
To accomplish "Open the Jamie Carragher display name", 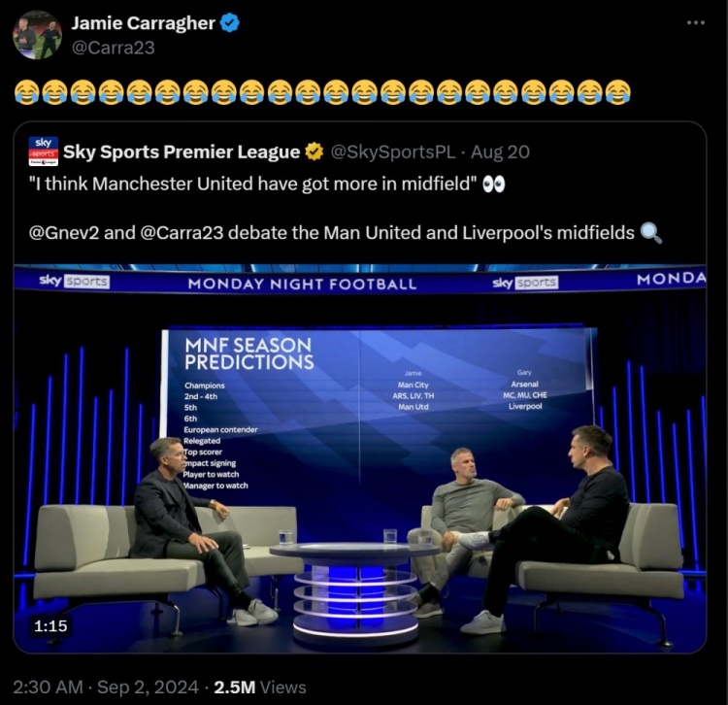I will click(x=143, y=22).
